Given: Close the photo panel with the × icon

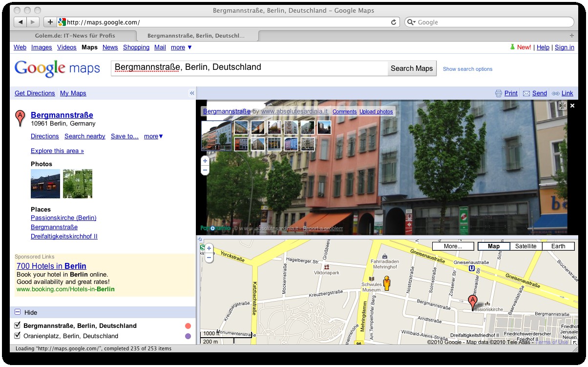Looking at the screenshot, I should coord(572,106).
